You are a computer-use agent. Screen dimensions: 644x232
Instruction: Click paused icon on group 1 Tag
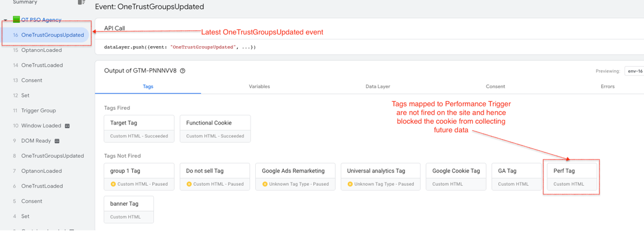click(x=114, y=184)
